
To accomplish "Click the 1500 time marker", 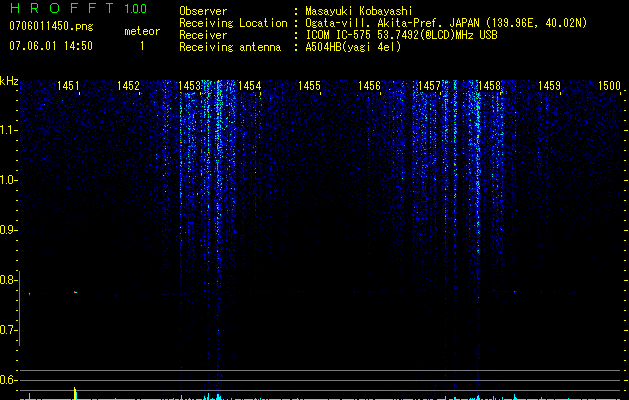I will [610, 86].
